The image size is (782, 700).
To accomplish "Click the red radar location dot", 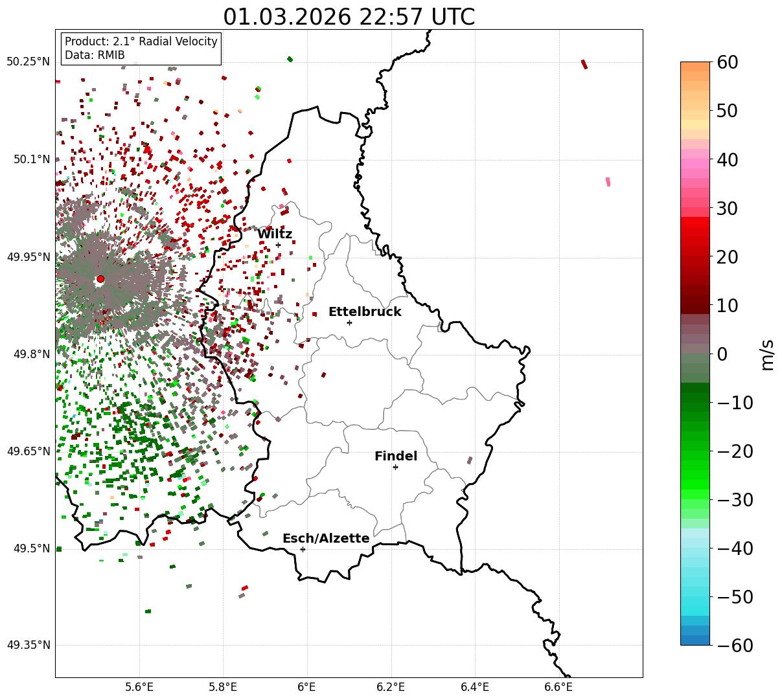I will (x=100, y=279).
